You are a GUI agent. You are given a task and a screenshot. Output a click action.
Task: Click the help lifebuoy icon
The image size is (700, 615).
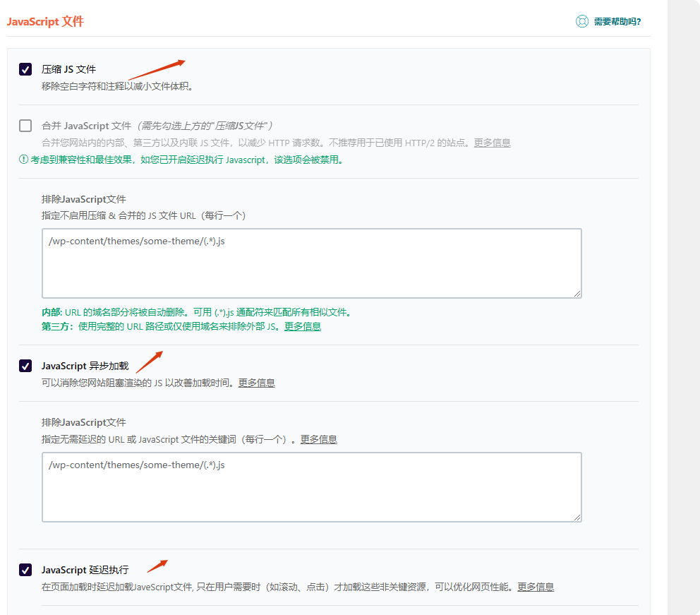coord(581,21)
